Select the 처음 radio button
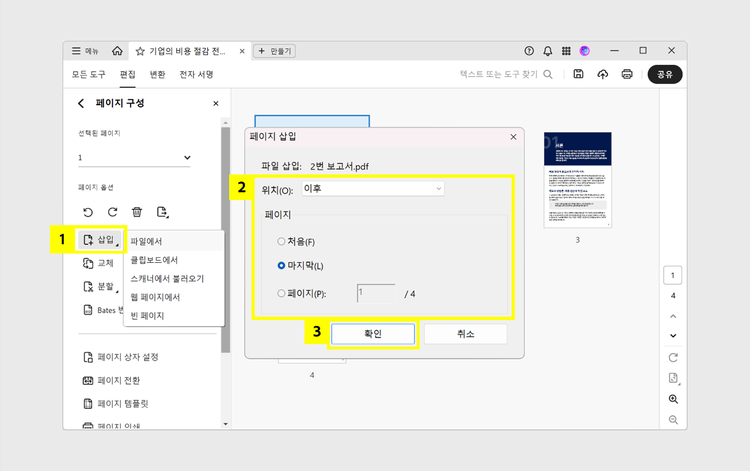This screenshot has width=750, height=471. (281, 241)
